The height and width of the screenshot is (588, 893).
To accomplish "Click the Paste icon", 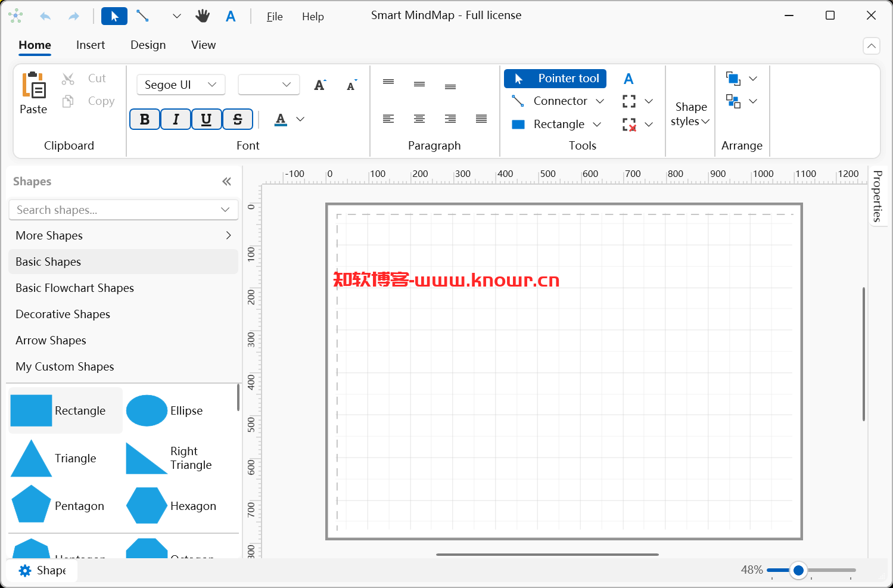I will [34, 85].
